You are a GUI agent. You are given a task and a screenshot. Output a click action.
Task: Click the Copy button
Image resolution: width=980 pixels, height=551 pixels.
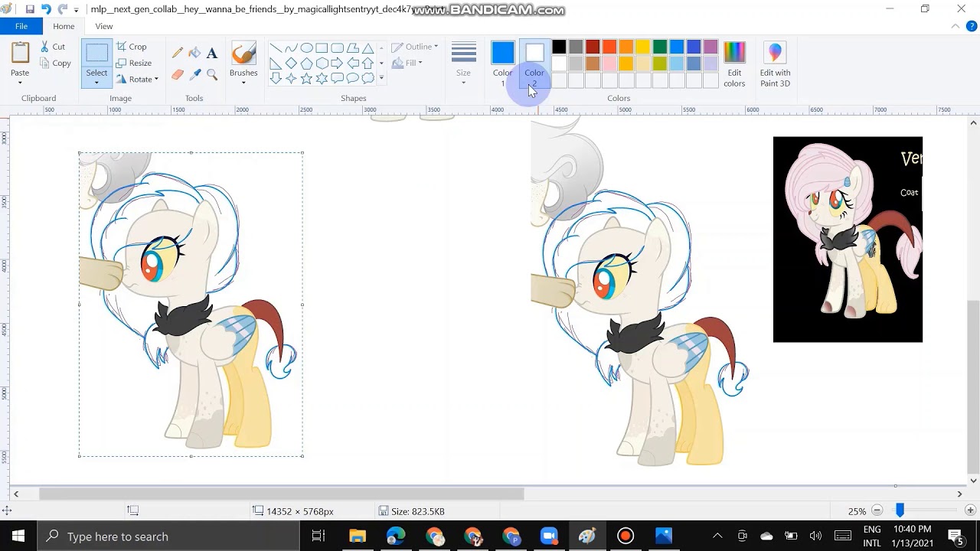pyautogui.click(x=55, y=63)
